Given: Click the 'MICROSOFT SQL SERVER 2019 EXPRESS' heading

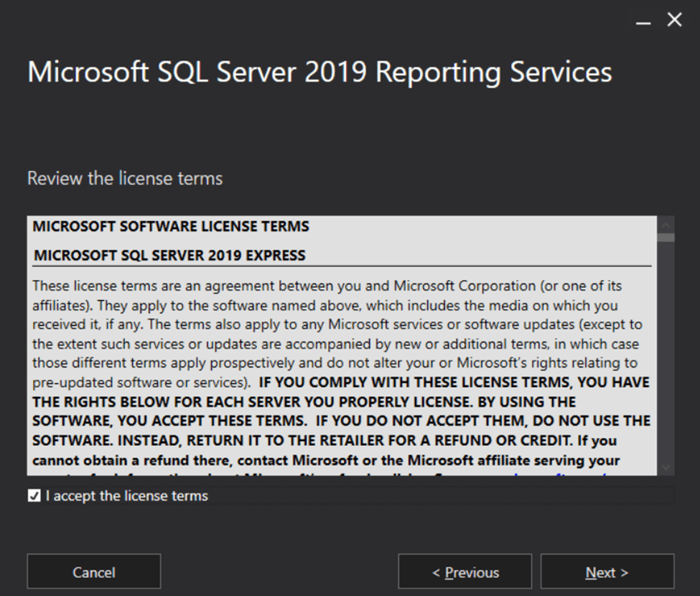Looking at the screenshot, I should (169, 256).
